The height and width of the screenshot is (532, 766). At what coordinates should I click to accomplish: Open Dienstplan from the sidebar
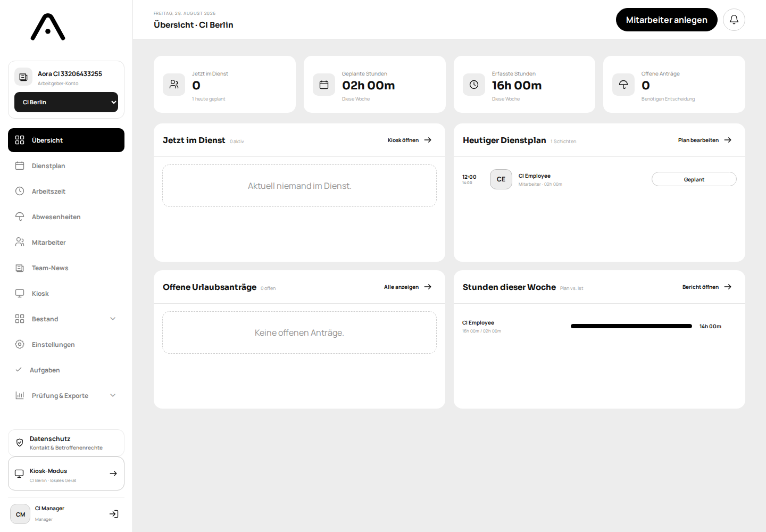[x=66, y=165]
